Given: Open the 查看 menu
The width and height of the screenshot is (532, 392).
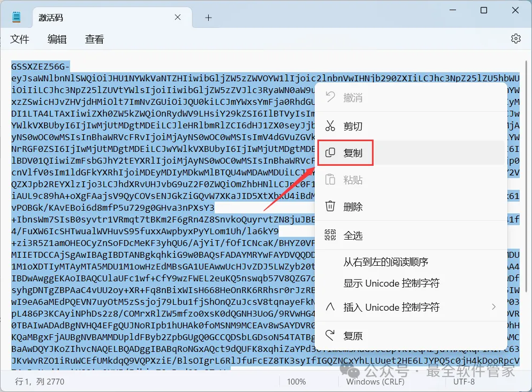Looking at the screenshot, I should click(x=94, y=39).
